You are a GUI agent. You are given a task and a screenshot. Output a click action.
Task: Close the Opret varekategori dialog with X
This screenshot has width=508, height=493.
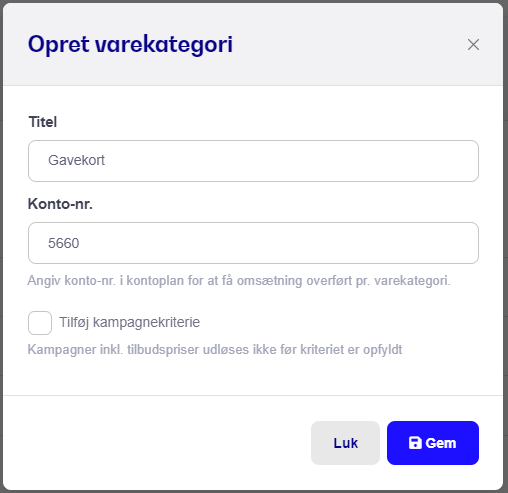[473, 44]
